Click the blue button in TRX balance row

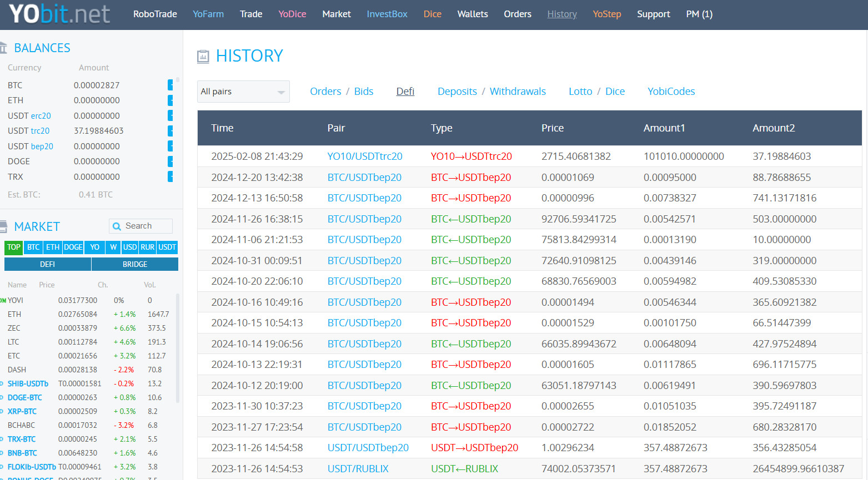pos(170,176)
